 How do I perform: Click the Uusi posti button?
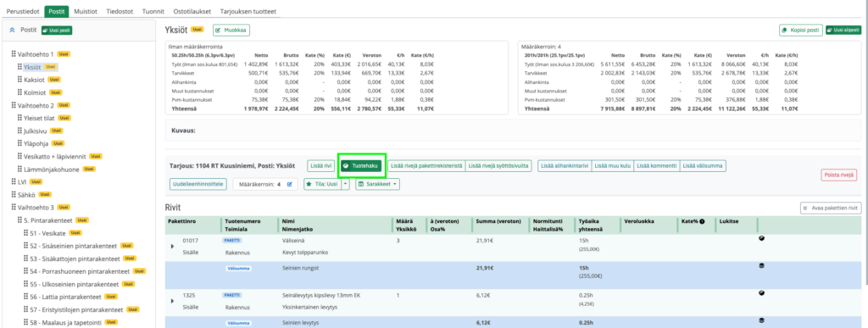tap(57, 31)
